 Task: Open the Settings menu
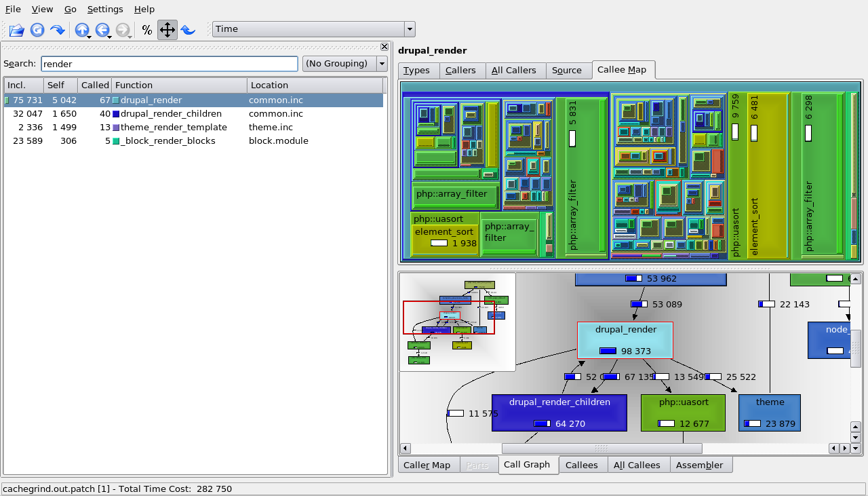click(x=105, y=9)
